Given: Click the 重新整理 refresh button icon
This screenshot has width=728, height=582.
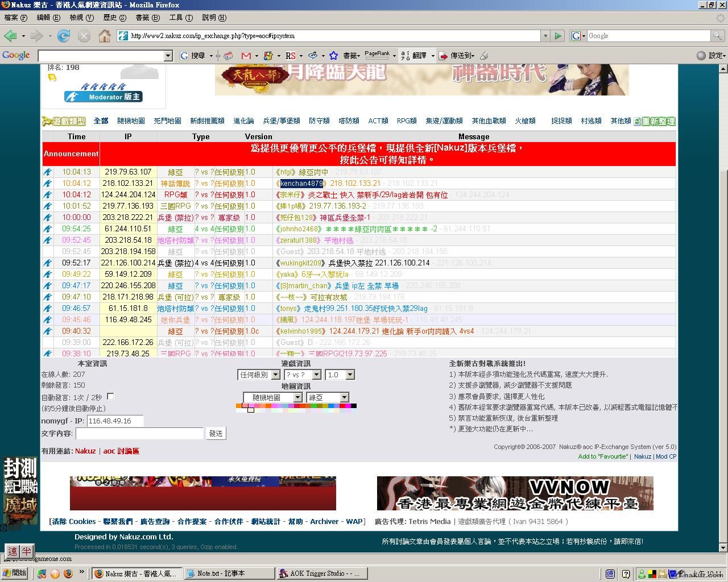Looking at the screenshot, I should pos(655,121).
